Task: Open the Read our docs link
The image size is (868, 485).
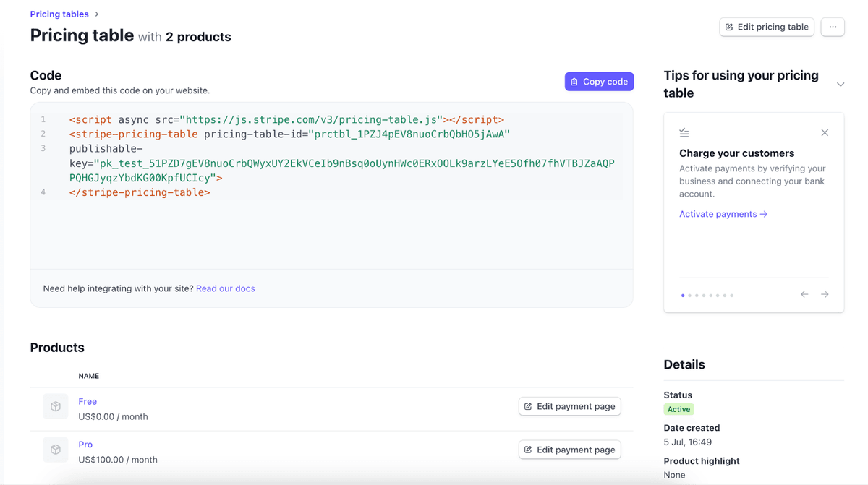Action: [225, 288]
